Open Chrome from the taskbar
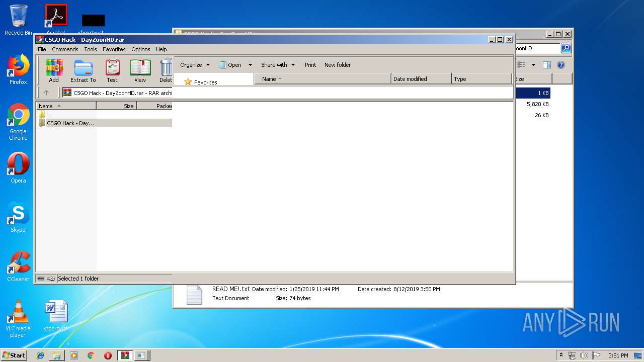The height and width of the screenshot is (362, 644). pyautogui.click(x=91, y=355)
